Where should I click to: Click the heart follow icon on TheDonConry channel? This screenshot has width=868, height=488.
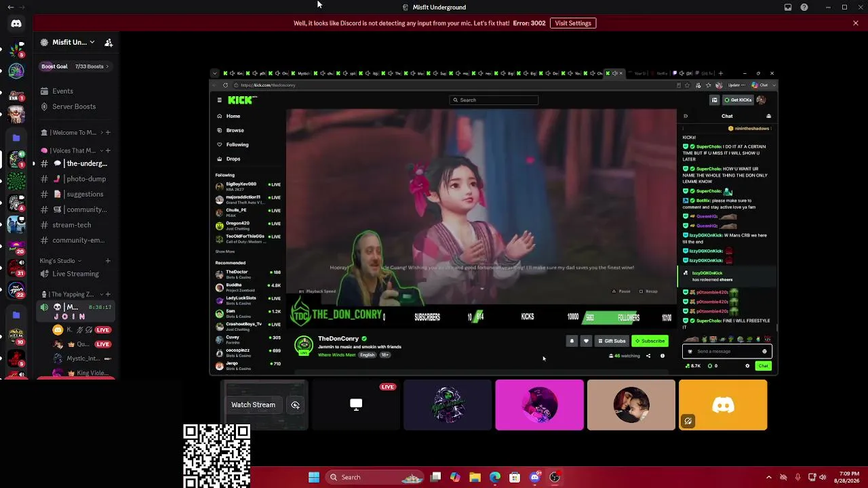pos(586,341)
